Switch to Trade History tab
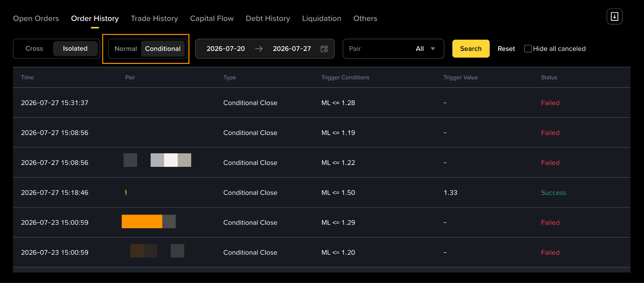Image resolution: width=644 pixels, height=283 pixels. click(x=154, y=19)
